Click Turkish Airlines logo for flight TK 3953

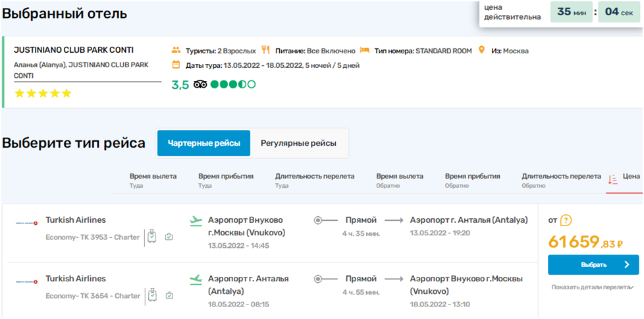click(x=26, y=223)
